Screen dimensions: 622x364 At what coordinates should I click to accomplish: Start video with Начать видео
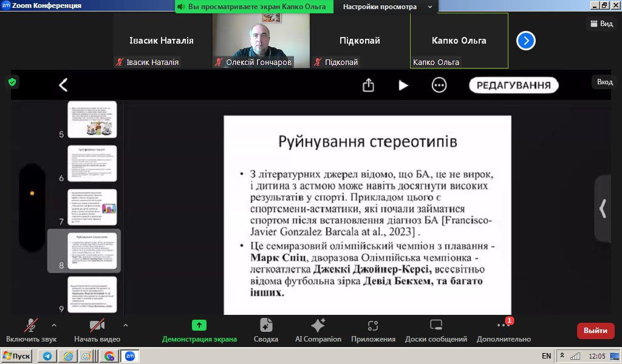[97, 331]
